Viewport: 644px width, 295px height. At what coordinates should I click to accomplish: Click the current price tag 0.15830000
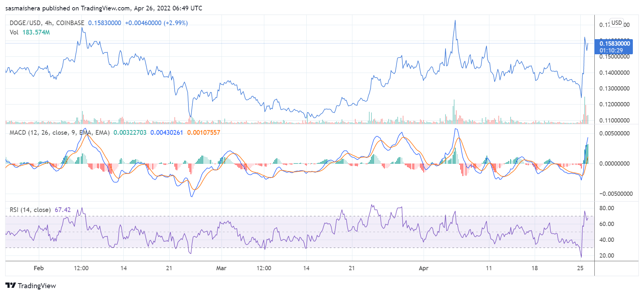tap(615, 43)
